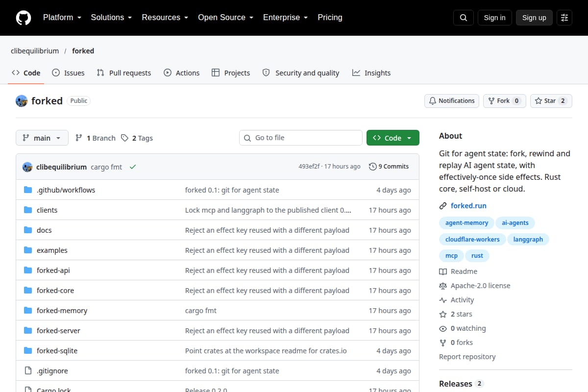The image size is (588, 392).
Task: Open the green Code dropdown
Action: tap(393, 138)
